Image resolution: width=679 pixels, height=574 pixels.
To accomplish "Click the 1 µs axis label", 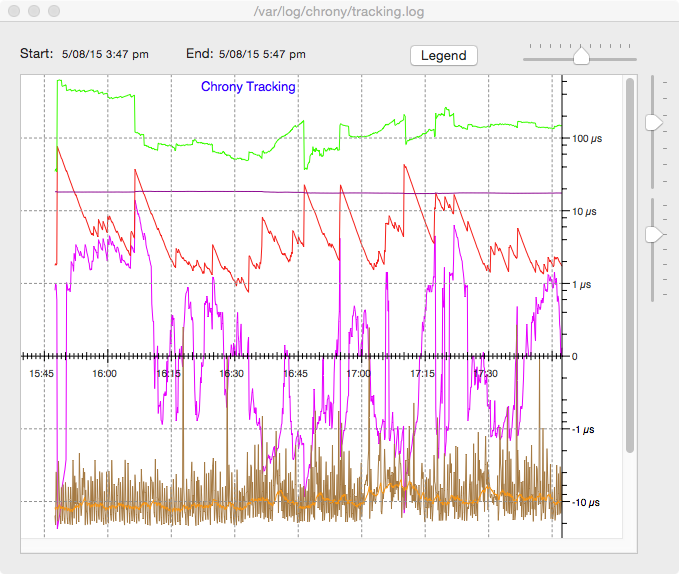I will [x=582, y=285].
